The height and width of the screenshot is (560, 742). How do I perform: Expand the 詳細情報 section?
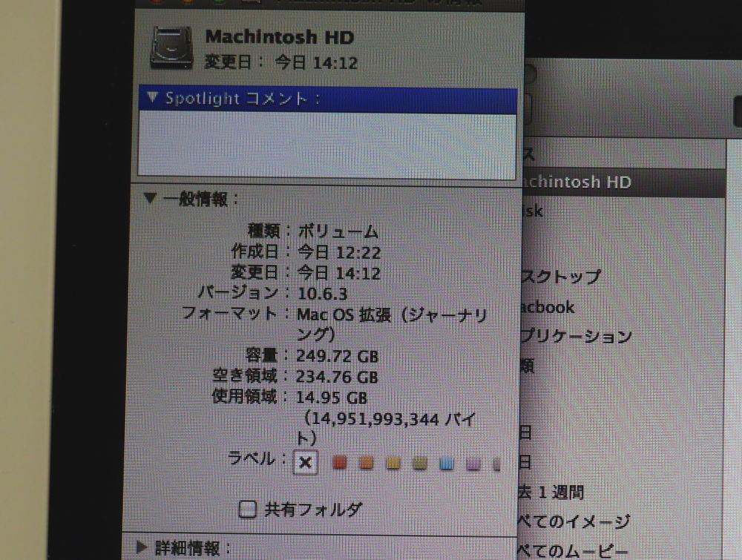[x=142, y=547]
